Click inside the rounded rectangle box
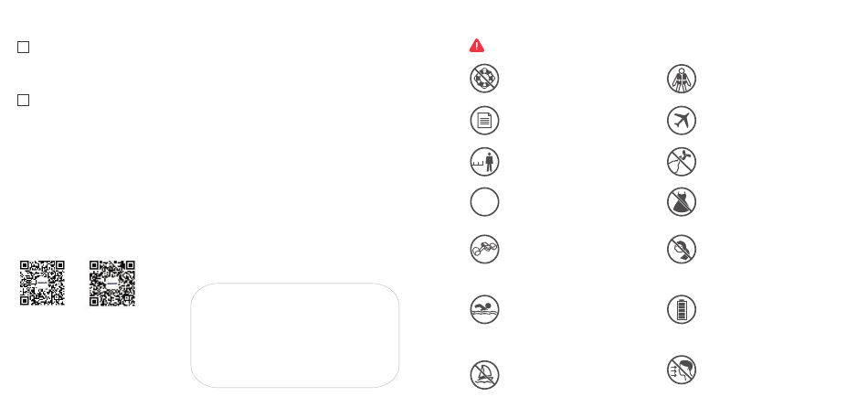This screenshot has width=868, height=418. [x=295, y=335]
